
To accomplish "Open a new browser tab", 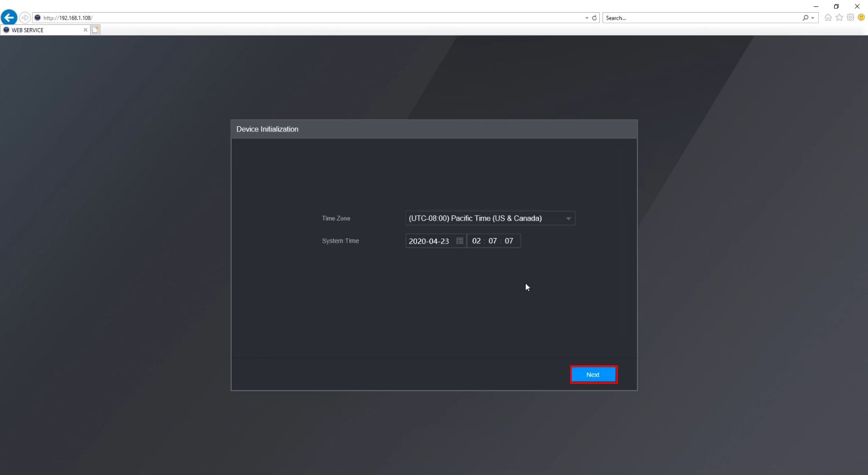I will pyautogui.click(x=95, y=30).
